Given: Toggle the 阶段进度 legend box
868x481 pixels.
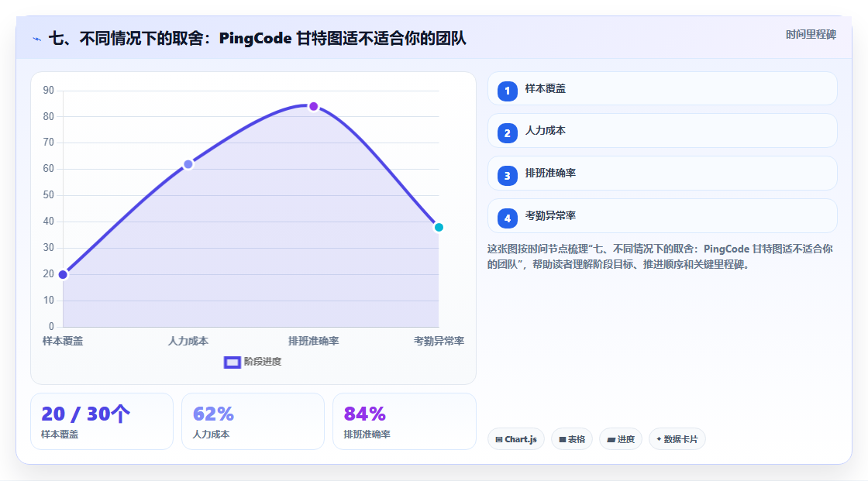Looking at the screenshot, I should (232, 362).
